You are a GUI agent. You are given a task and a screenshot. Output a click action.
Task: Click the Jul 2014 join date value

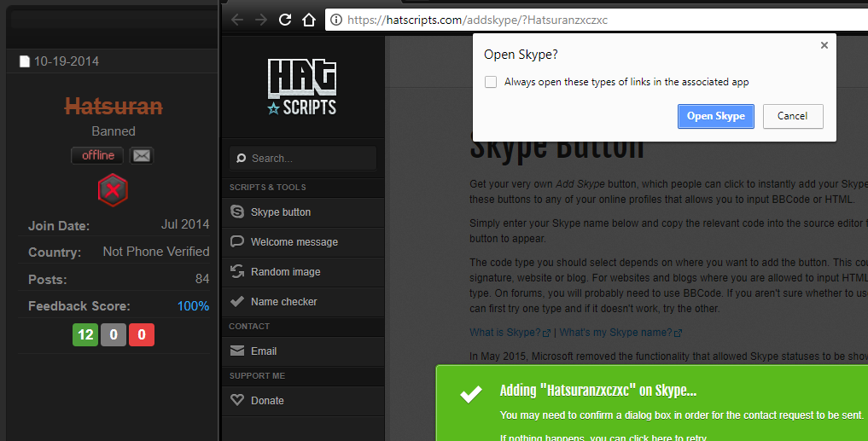(185, 224)
